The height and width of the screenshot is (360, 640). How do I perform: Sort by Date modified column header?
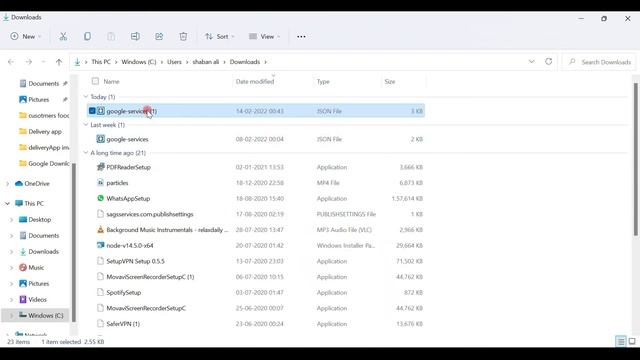click(255, 82)
